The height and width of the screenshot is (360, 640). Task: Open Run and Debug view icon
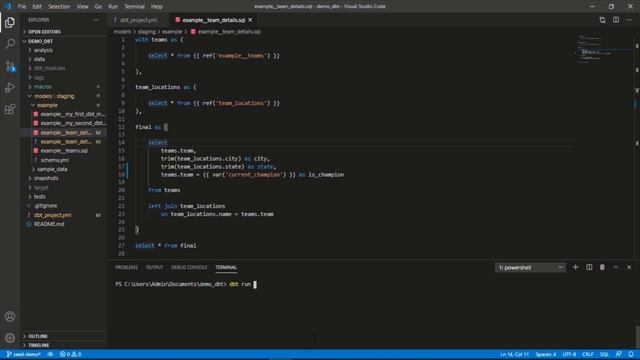pyautogui.click(x=10, y=87)
